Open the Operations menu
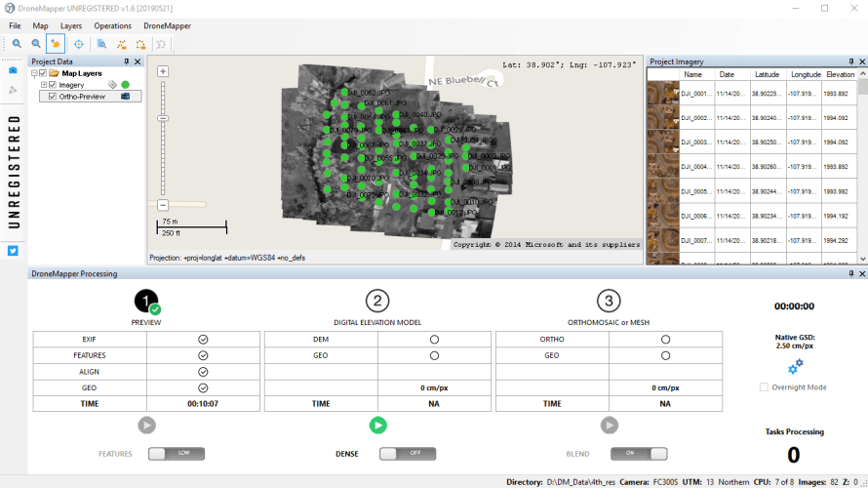Viewport: 868px width, 488px height. click(x=112, y=26)
